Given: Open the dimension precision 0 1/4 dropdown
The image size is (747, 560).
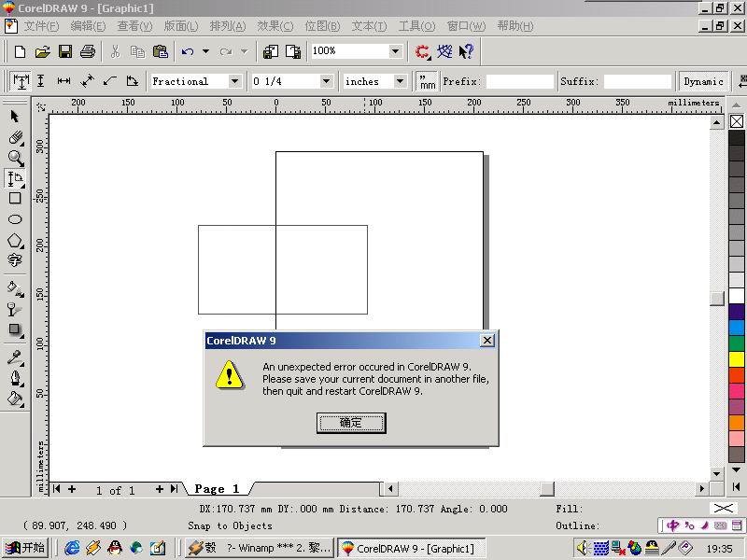Looking at the screenshot, I should click(326, 81).
